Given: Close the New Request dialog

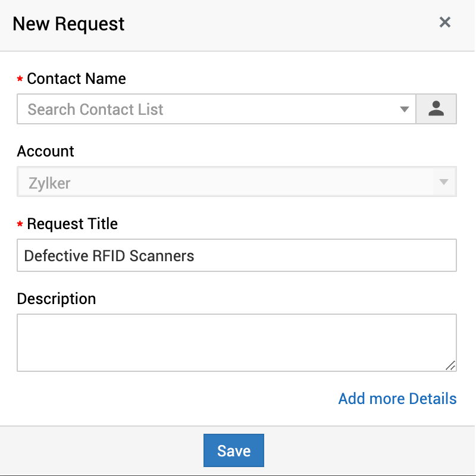Looking at the screenshot, I should pos(444,23).
